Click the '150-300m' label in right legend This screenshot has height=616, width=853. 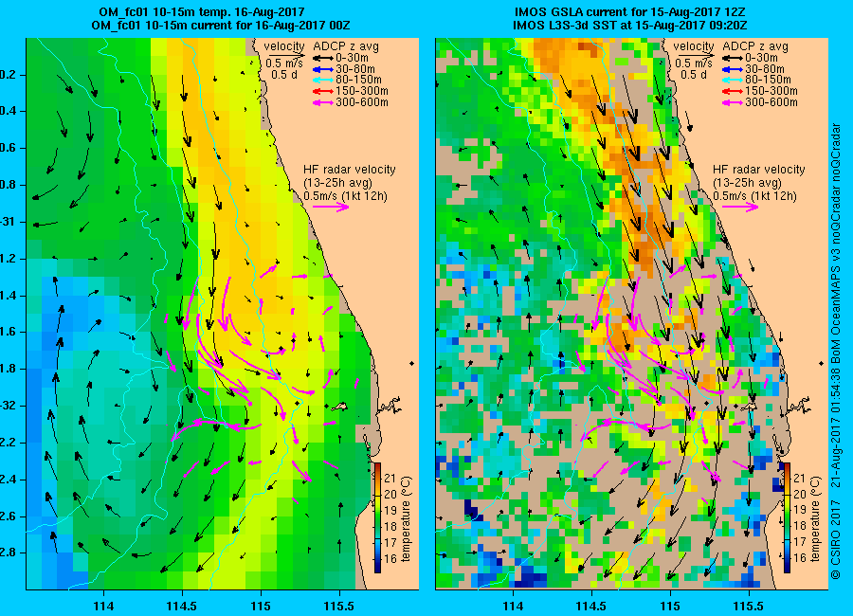[x=771, y=91]
